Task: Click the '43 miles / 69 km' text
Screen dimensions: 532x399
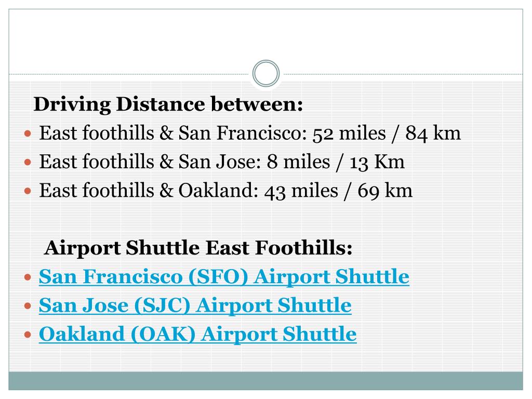Action: (338, 191)
